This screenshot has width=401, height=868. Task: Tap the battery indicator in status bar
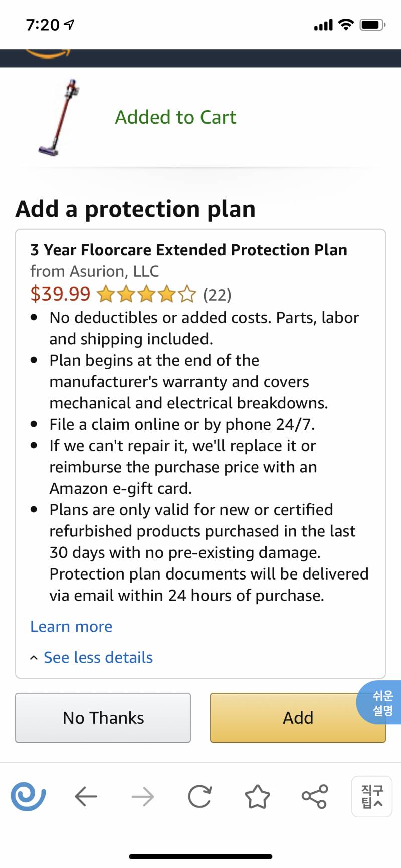[x=372, y=24]
